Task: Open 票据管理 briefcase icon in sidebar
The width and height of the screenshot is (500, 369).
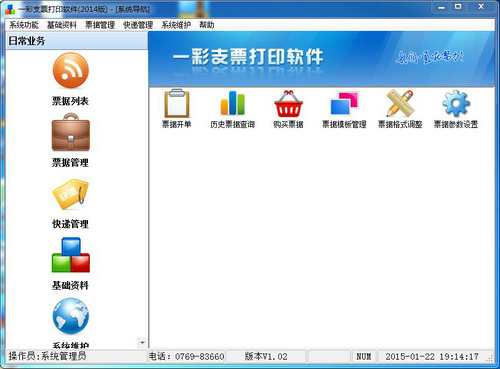Action: (x=71, y=132)
